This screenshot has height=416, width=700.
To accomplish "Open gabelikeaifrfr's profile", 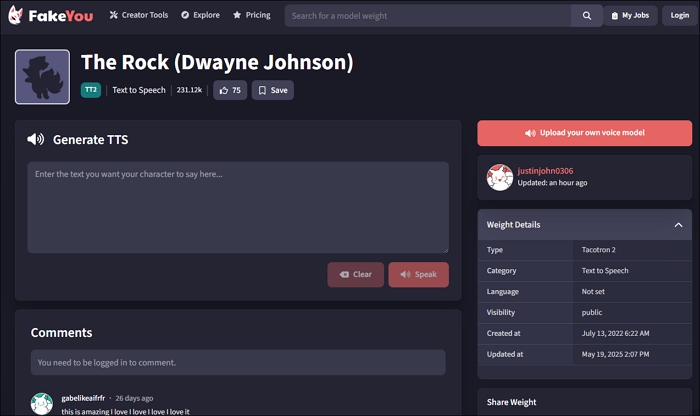I will coord(83,398).
